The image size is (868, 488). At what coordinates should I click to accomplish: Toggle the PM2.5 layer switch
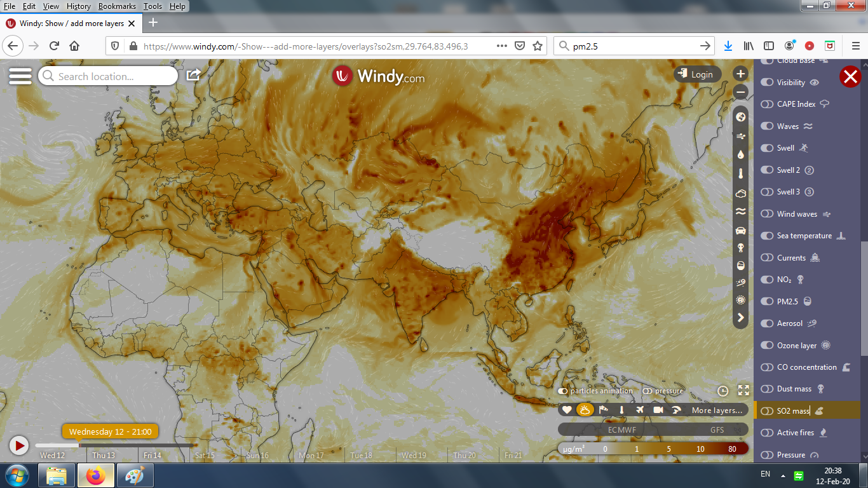pos(767,302)
